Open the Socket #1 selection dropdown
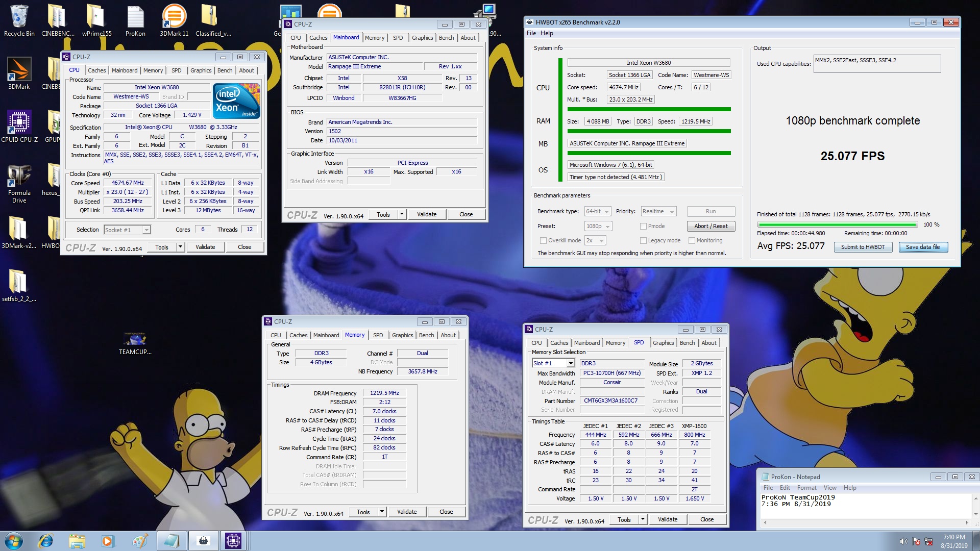This screenshot has width=980, height=551. (x=127, y=230)
